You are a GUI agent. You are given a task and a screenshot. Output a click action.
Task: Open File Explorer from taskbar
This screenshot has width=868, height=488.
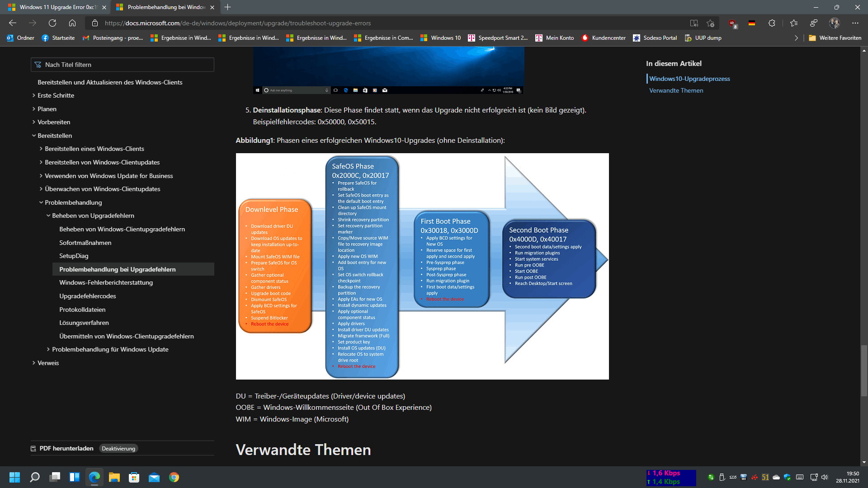(x=114, y=477)
